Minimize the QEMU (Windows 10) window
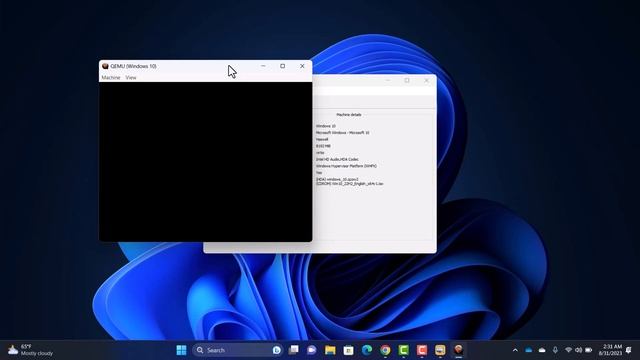Screen dimensions: 640x360 point(263,66)
